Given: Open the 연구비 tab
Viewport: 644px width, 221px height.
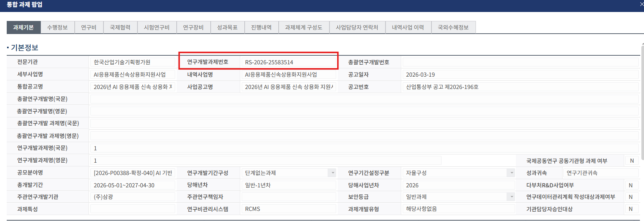Looking at the screenshot, I should tap(89, 27).
